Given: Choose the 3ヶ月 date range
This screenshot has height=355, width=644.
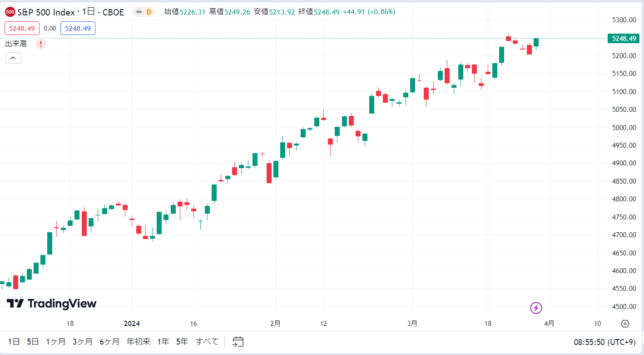Looking at the screenshot, I should pyautogui.click(x=83, y=342).
